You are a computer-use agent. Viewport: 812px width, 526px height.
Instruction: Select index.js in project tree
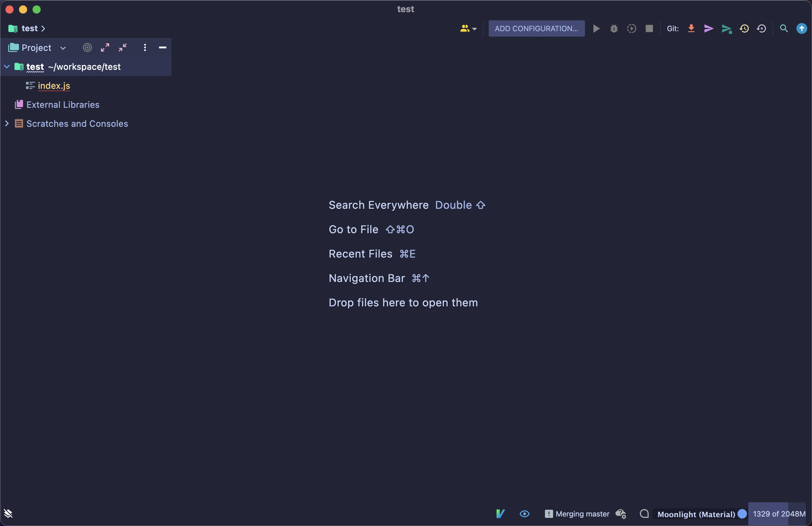coord(54,86)
